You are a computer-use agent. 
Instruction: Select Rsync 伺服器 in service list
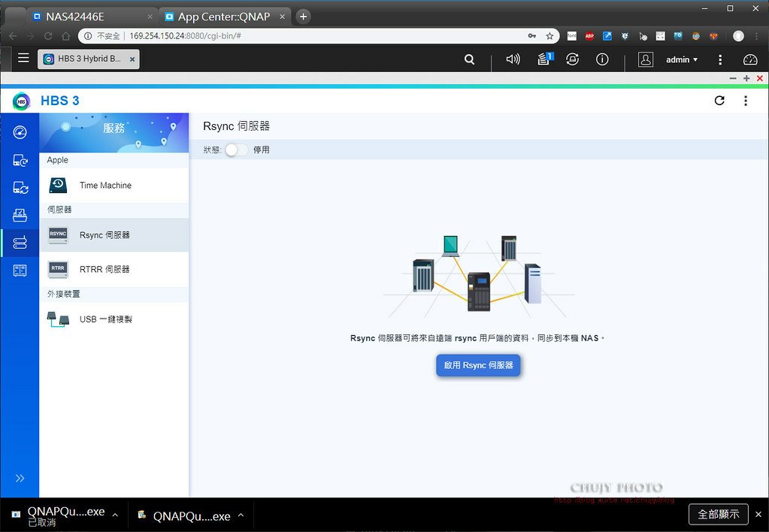(114, 235)
